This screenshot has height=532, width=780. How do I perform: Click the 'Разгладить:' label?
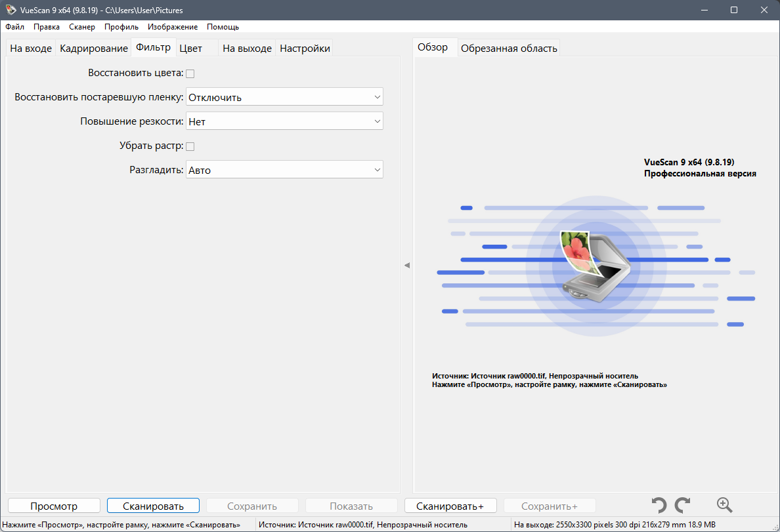156,169
